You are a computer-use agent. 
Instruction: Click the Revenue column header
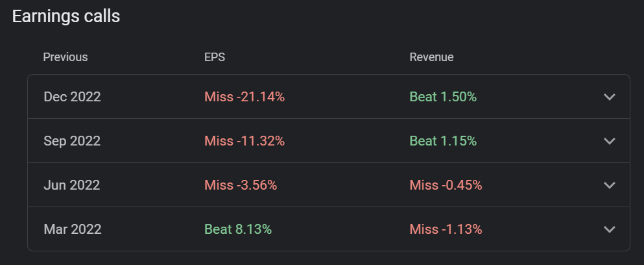431,57
